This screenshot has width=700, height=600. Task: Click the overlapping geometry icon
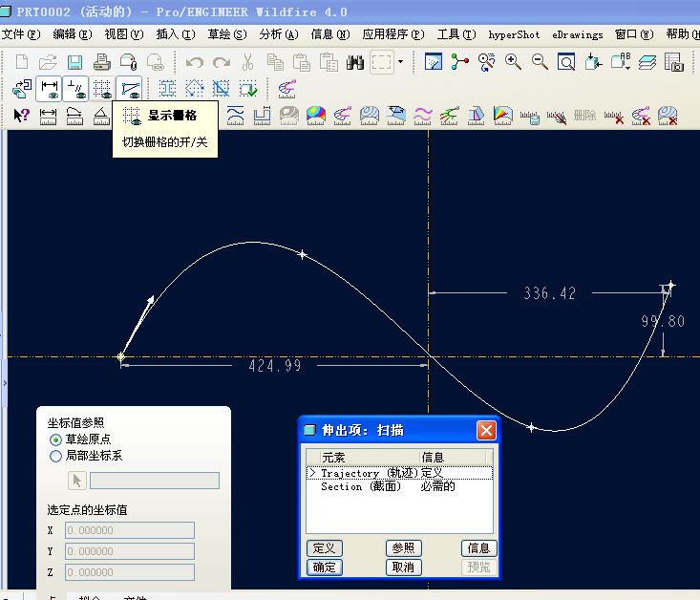pos(221,89)
